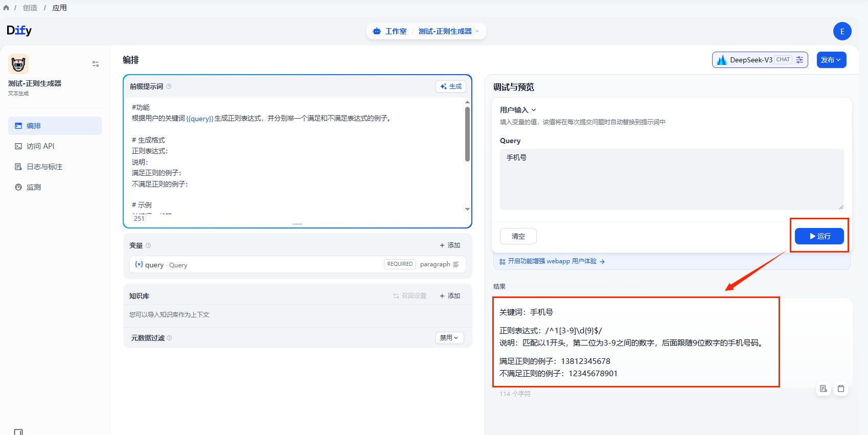Viewport: 868px width, 435px height.
Task: Toggle the sidebar collapse settings icon
Action: pyautogui.click(x=96, y=64)
